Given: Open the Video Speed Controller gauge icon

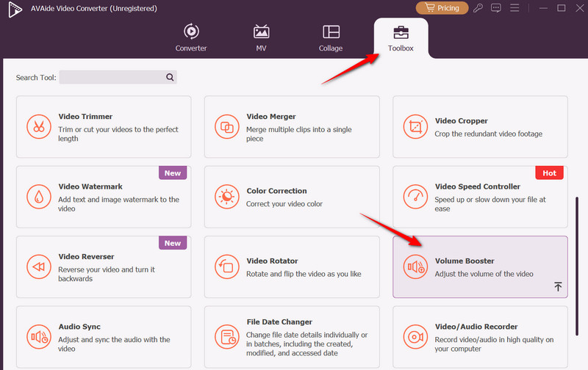Looking at the screenshot, I should (x=415, y=196).
